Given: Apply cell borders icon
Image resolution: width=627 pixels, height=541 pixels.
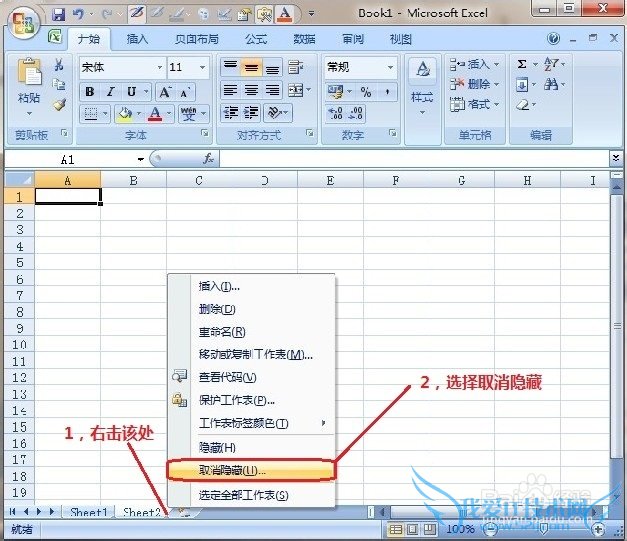Looking at the screenshot, I should coord(90,114).
